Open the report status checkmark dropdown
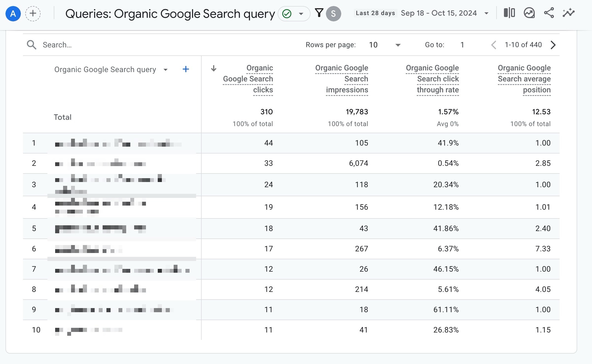The width and height of the screenshot is (592, 364). (294, 13)
